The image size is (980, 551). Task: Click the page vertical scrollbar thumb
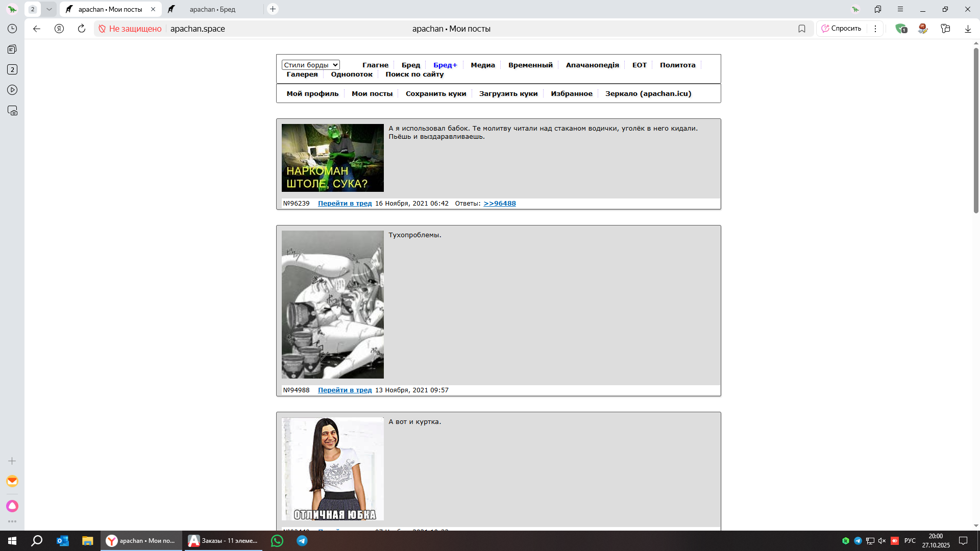[x=976, y=130]
